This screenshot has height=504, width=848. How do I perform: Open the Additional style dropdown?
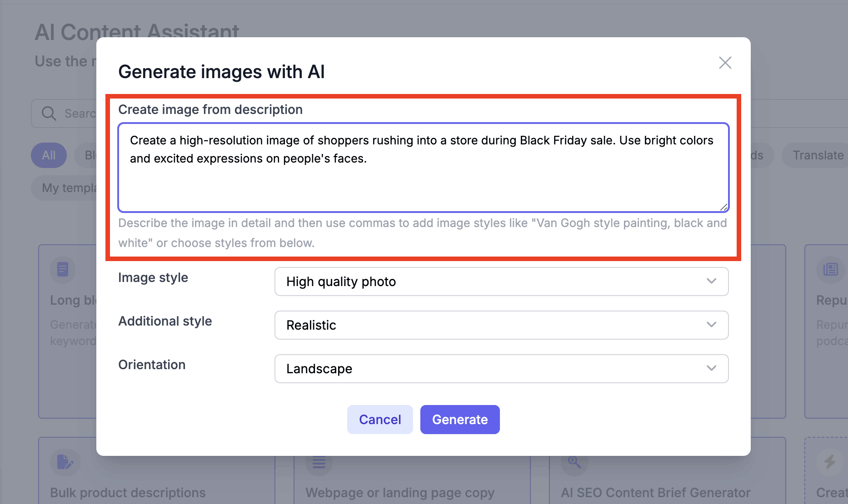(501, 325)
